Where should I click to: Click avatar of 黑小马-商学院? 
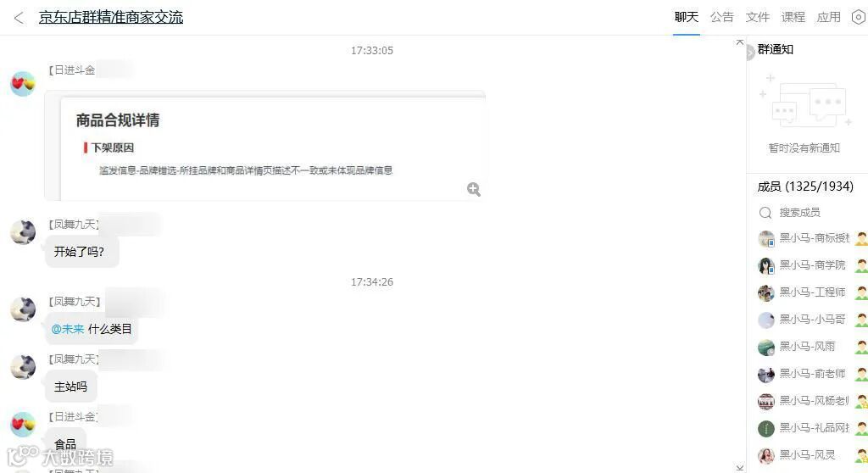[x=766, y=266]
